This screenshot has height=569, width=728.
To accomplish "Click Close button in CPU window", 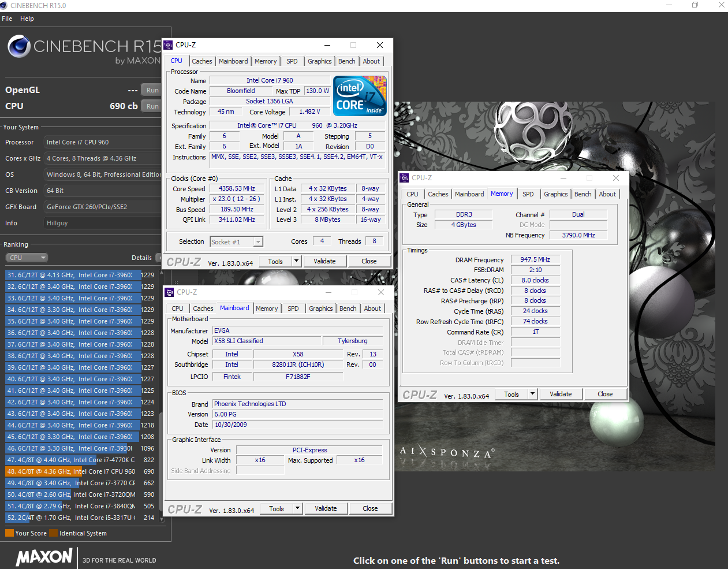I will pyautogui.click(x=369, y=261).
